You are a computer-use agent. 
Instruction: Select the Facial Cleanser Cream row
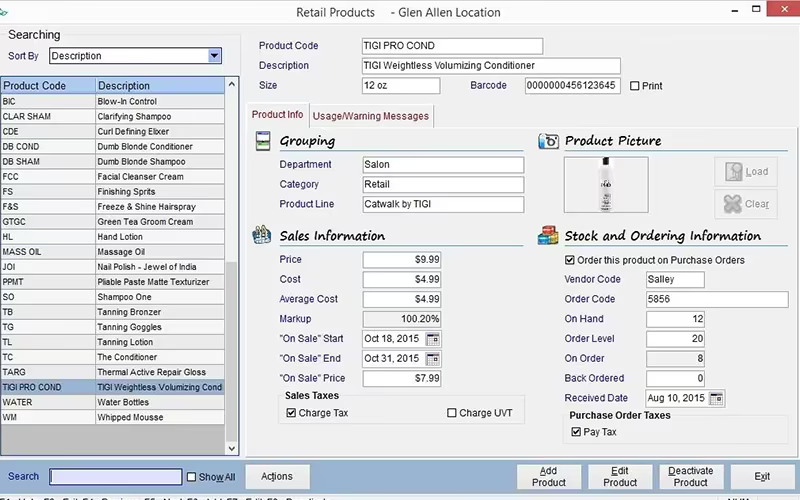112,177
